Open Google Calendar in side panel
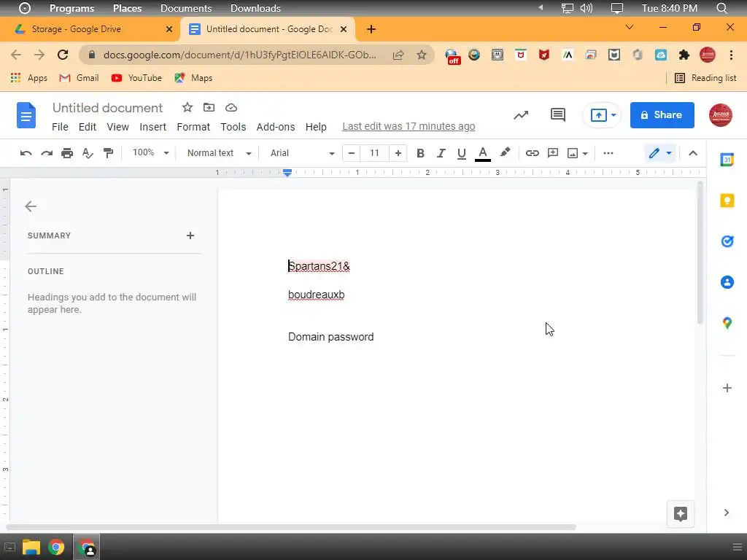Screen dimensions: 747x560 pyautogui.click(x=727, y=160)
